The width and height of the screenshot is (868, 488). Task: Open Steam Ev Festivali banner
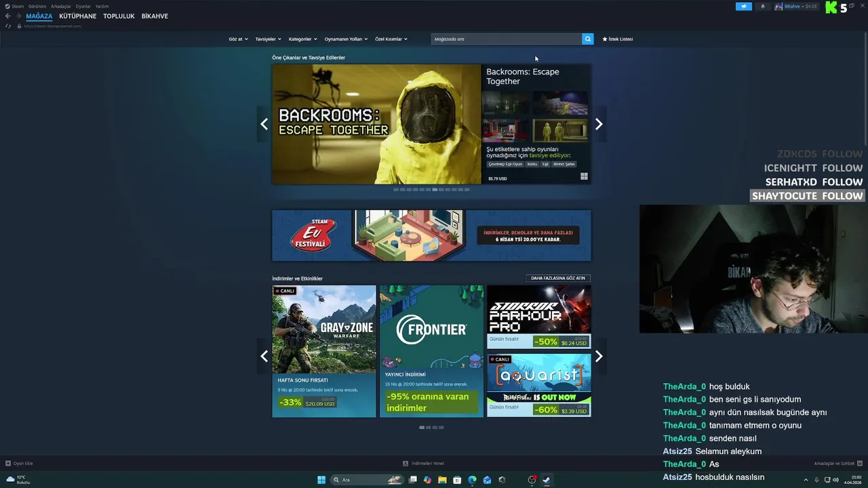click(431, 235)
